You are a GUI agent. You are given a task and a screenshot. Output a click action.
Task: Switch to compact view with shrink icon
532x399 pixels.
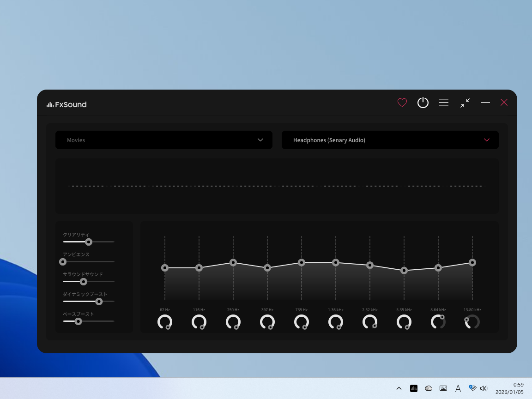click(x=465, y=103)
